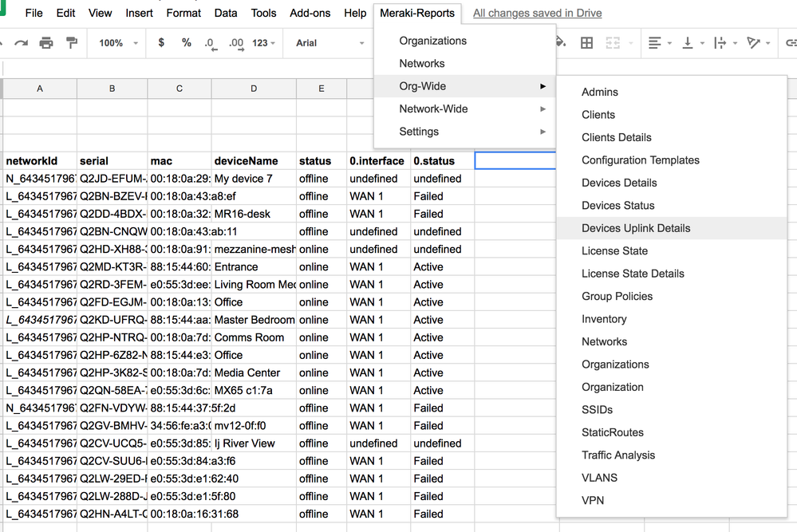Click the text rotation icon
The height and width of the screenshot is (532, 797).
[x=753, y=43]
